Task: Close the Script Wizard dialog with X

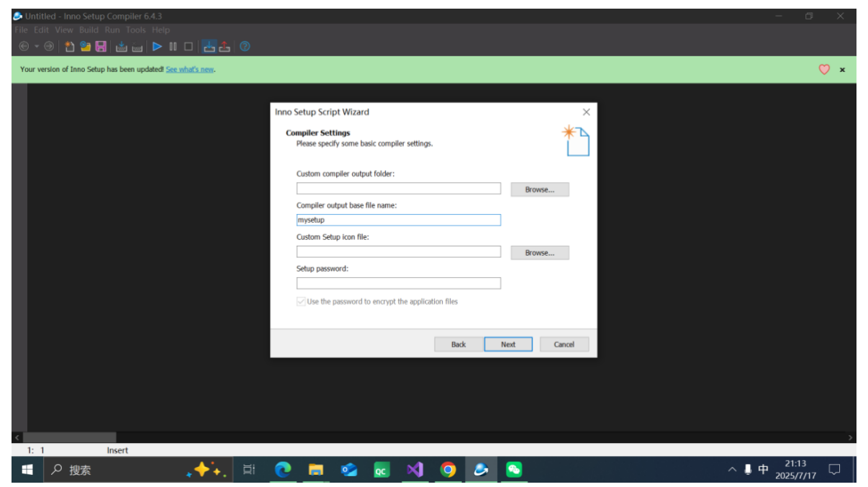Action: pyautogui.click(x=586, y=112)
